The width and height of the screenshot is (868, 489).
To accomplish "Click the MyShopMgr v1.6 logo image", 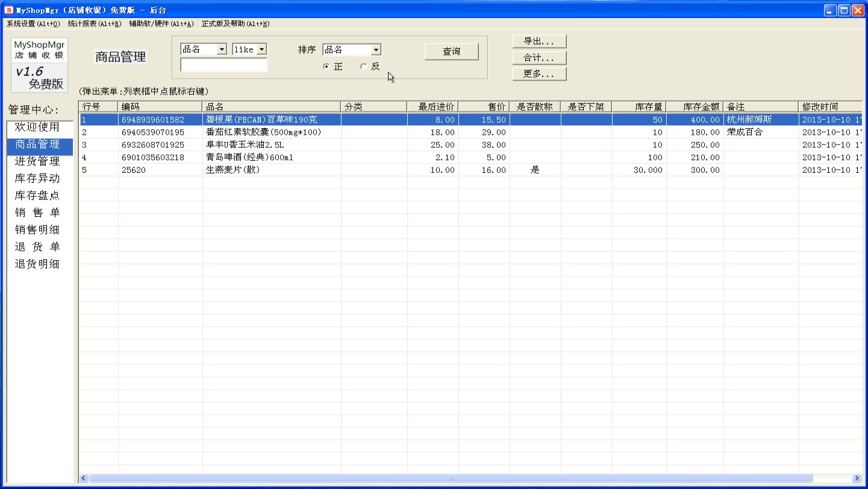I will tap(40, 65).
